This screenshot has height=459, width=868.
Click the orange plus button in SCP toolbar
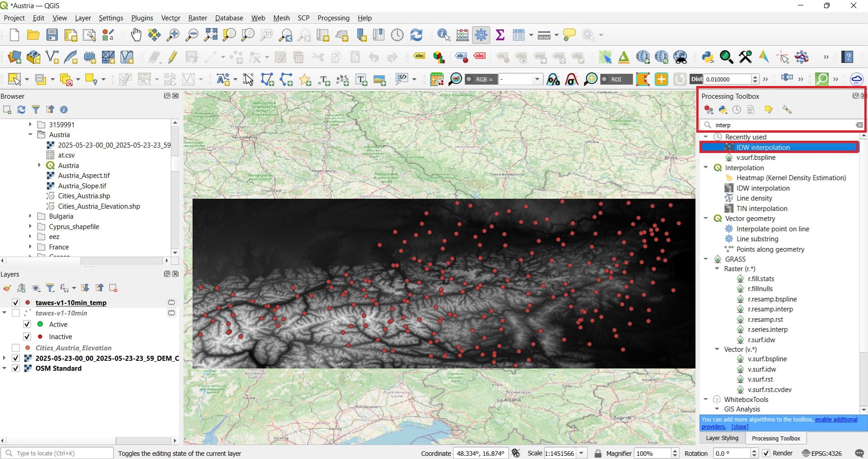click(661, 79)
